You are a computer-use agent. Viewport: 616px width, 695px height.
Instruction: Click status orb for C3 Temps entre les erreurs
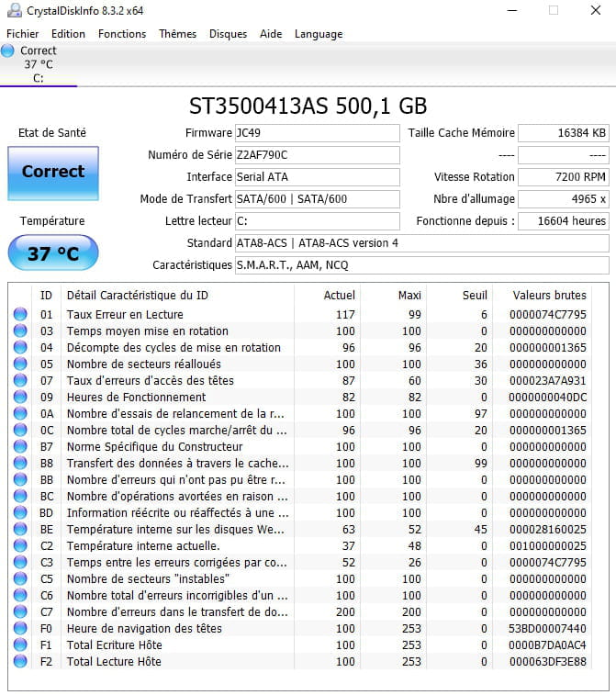pos(20,562)
